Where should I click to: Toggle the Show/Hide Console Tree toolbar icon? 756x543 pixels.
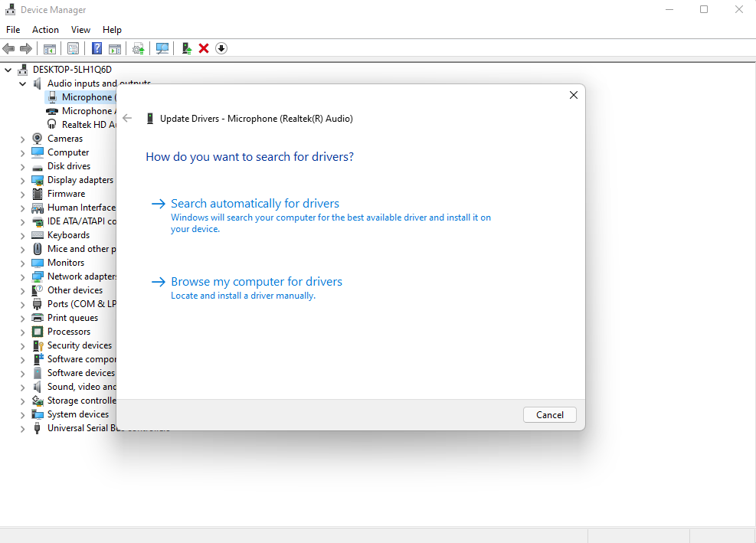(x=50, y=48)
